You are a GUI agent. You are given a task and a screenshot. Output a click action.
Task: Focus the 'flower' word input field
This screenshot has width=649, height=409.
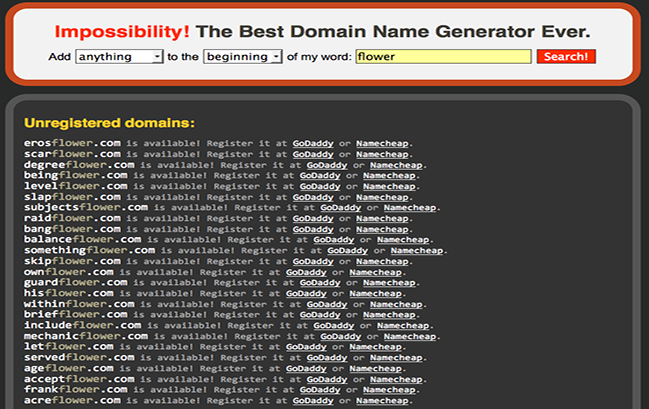443,57
